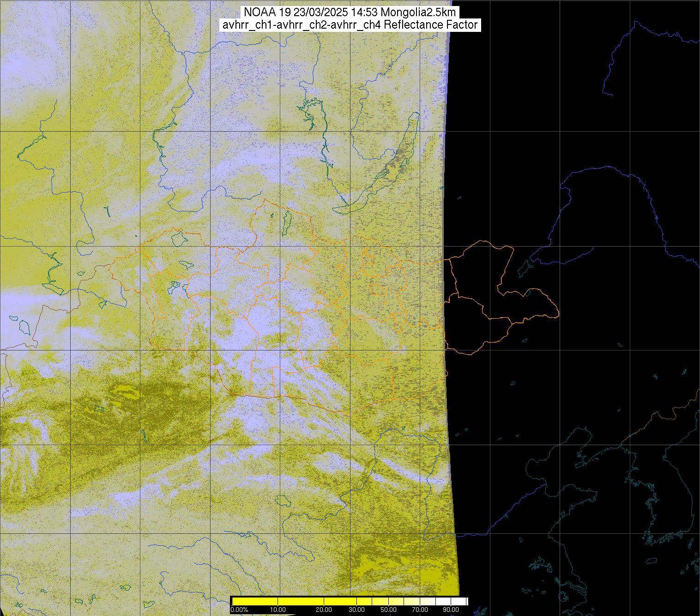Click the 30.00 color scale label

pos(356,610)
